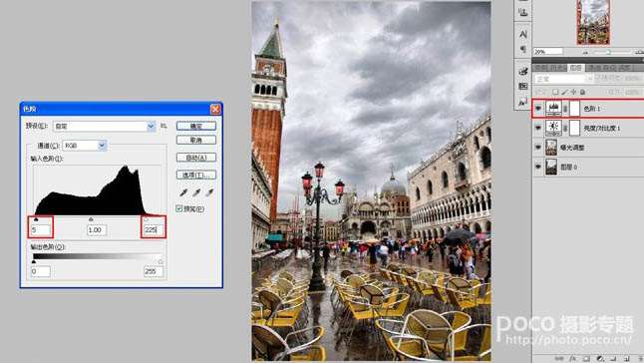Image resolution: width=644 pixels, height=363 pixels.
Task: Open the Channel RGB dropdown
Action: pyautogui.click(x=84, y=145)
